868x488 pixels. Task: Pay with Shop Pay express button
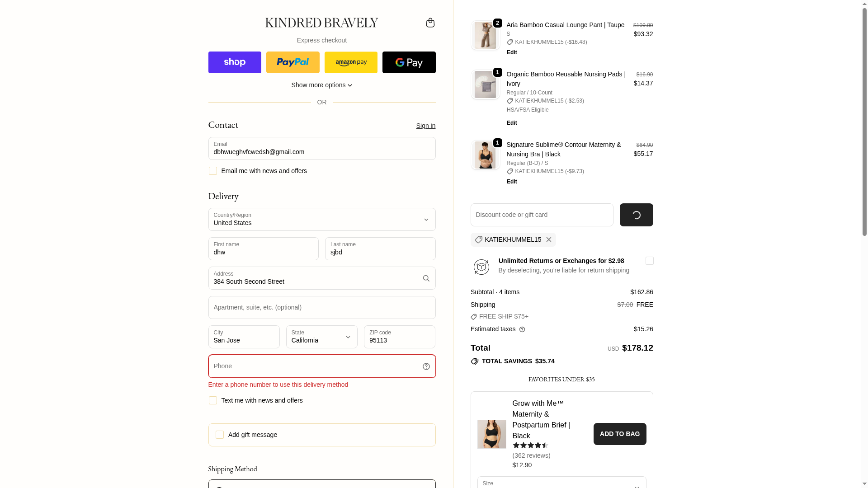[235, 62]
